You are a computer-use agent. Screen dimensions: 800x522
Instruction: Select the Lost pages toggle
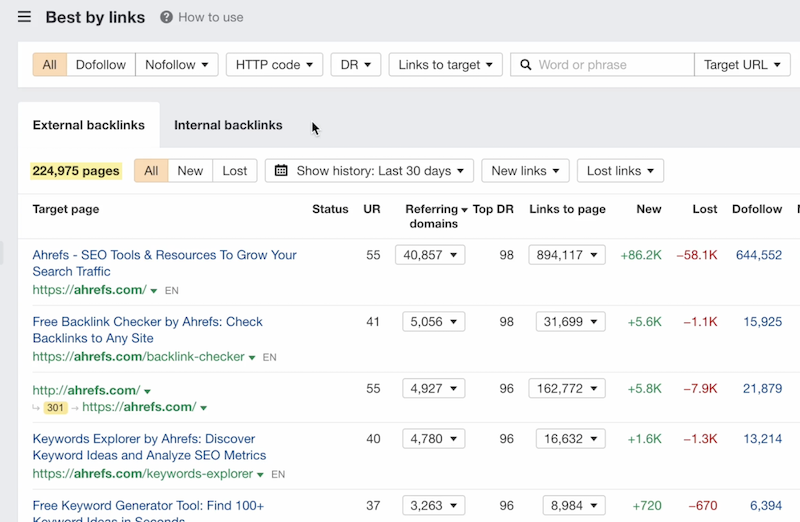pyautogui.click(x=235, y=170)
